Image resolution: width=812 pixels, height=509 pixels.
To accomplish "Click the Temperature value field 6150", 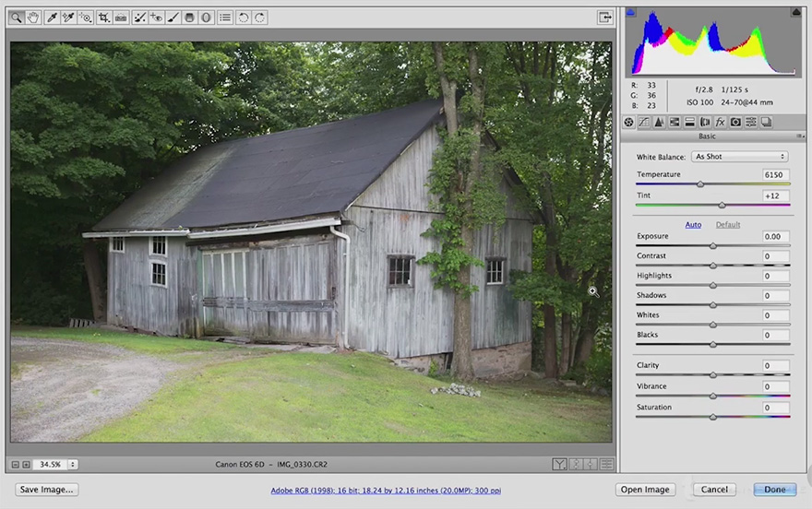I will (775, 175).
